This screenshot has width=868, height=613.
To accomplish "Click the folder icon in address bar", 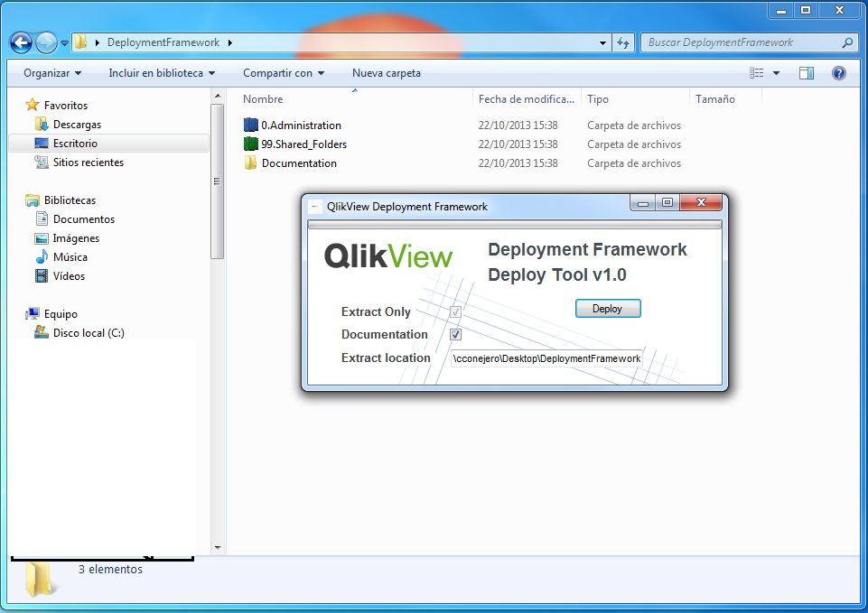I will click(x=80, y=42).
